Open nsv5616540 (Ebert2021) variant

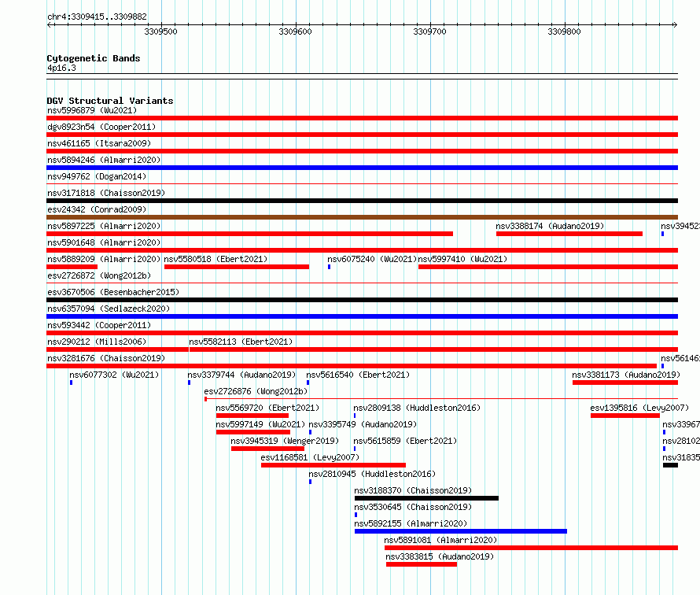click(x=358, y=375)
